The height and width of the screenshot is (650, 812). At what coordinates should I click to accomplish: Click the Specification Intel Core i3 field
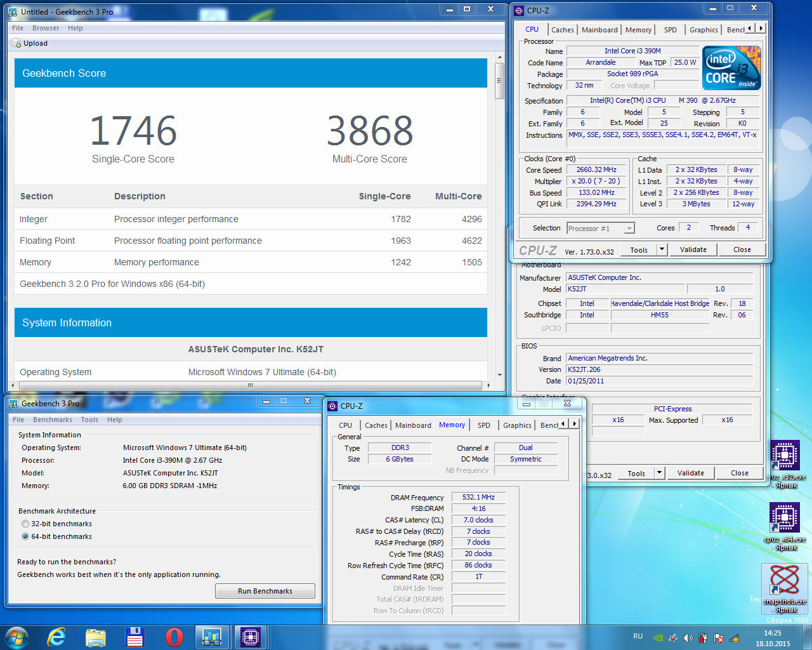click(x=662, y=100)
